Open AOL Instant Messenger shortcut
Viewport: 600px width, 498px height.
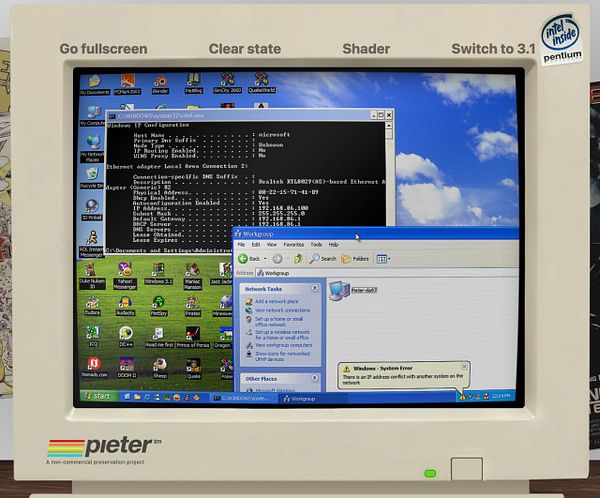[91, 244]
